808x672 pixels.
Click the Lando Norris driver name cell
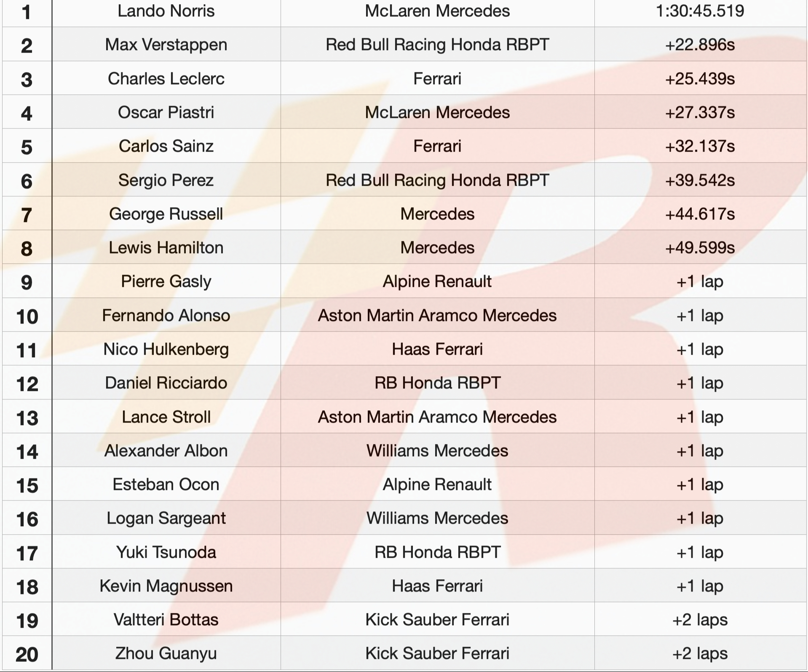(x=166, y=11)
